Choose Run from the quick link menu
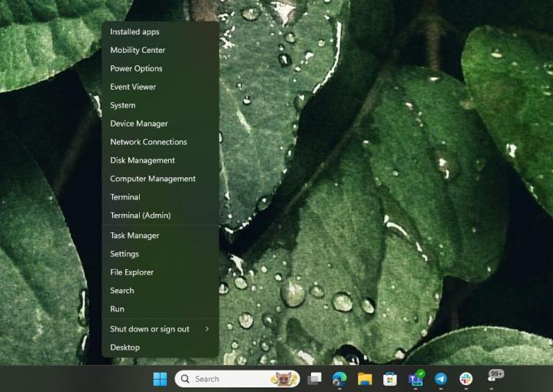The width and height of the screenshot is (553, 392). tap(117, 309)
